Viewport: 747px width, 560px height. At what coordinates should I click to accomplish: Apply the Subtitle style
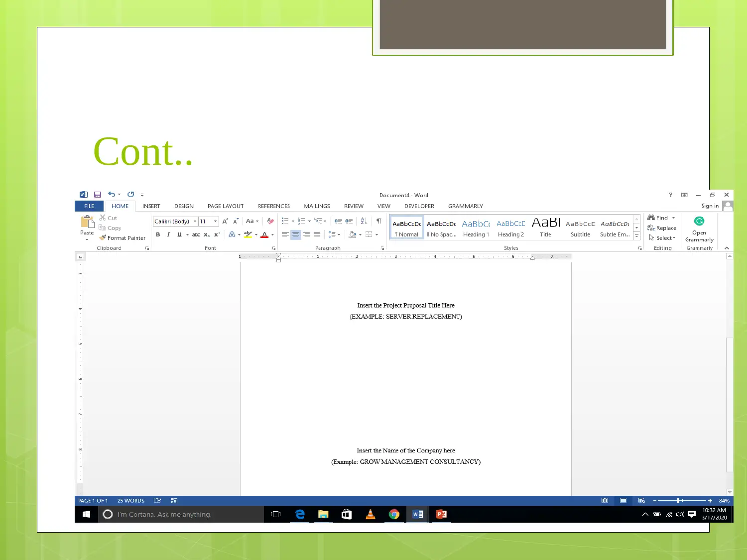[x=580, y=227]
